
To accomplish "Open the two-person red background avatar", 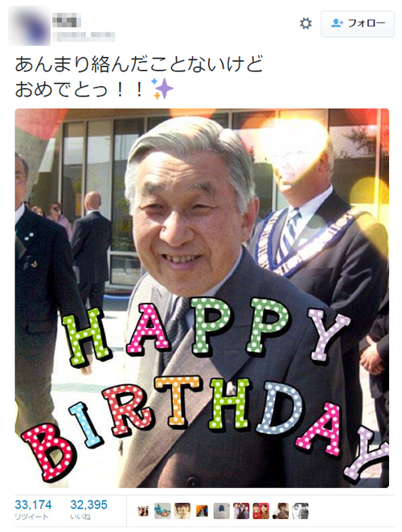I will pyautogui.click(x=261, y=511).
